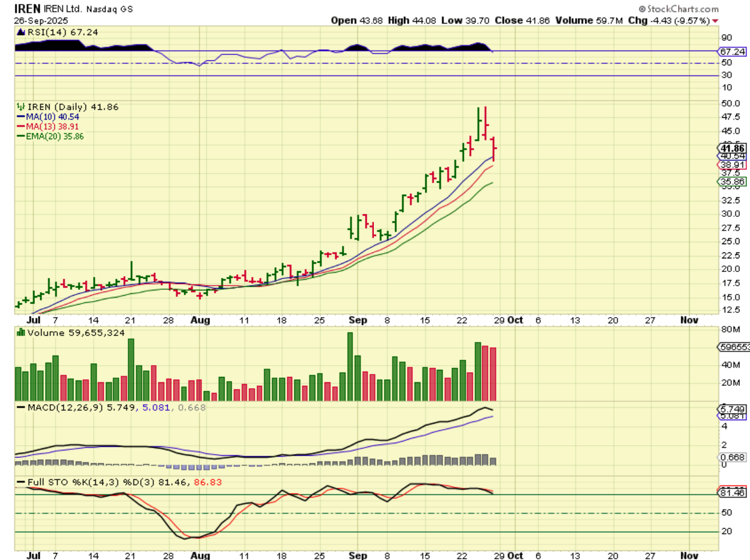Click the 5.081 MACD signal axis tag

(733, 415)
